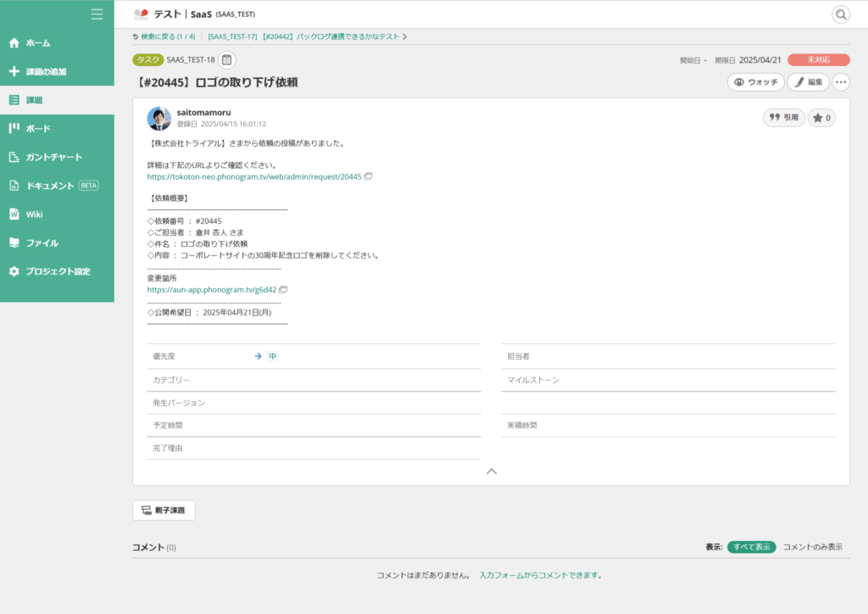Return to search results link 検索に戻る
This screenshot has width=868, height=614.
pos(164,36)
